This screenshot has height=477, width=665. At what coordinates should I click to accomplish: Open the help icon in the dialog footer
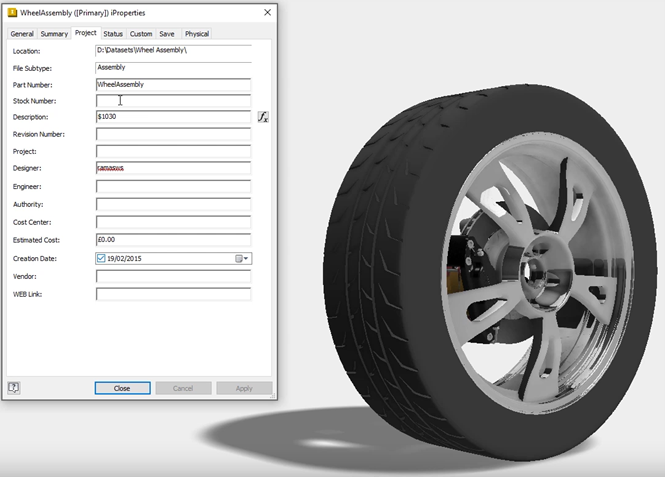point(14,388)
